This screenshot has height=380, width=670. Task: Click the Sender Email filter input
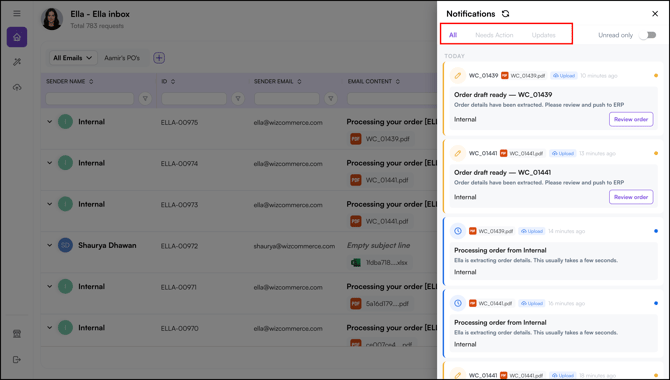287,99
